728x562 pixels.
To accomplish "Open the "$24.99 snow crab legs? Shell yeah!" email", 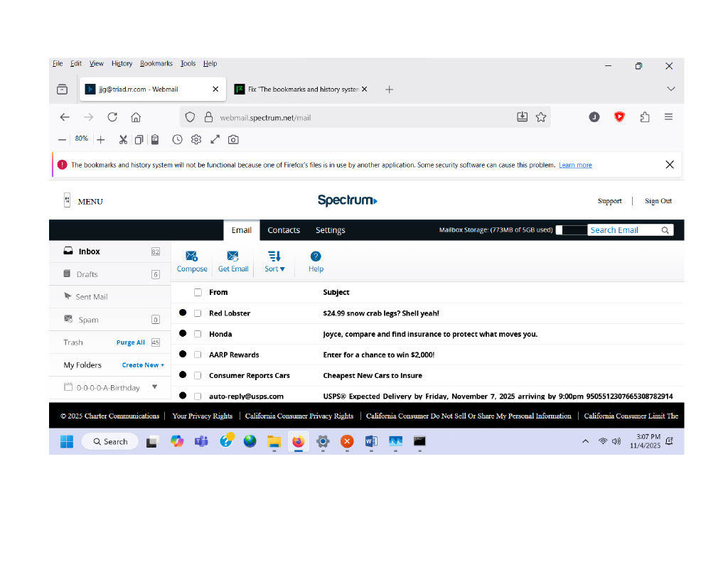I will pyautogui.click(x=381, y=313).
